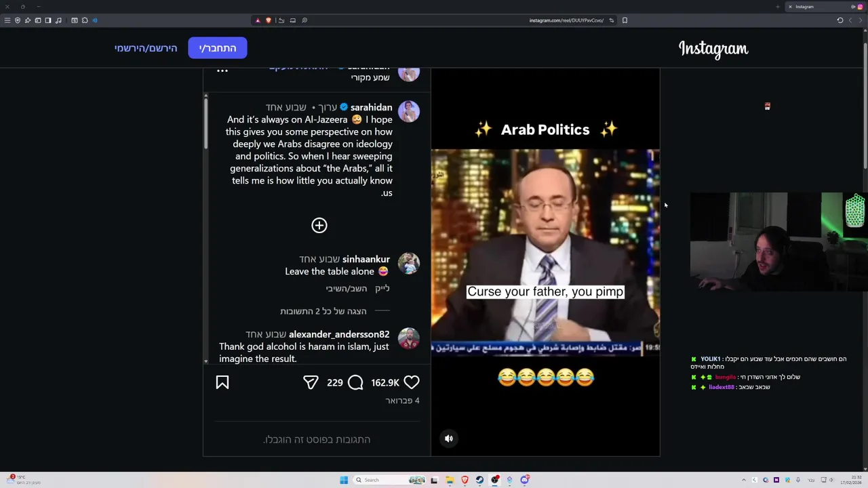Close the Instagram tab
The image size is (868, 488).
[x=790, y=7]
